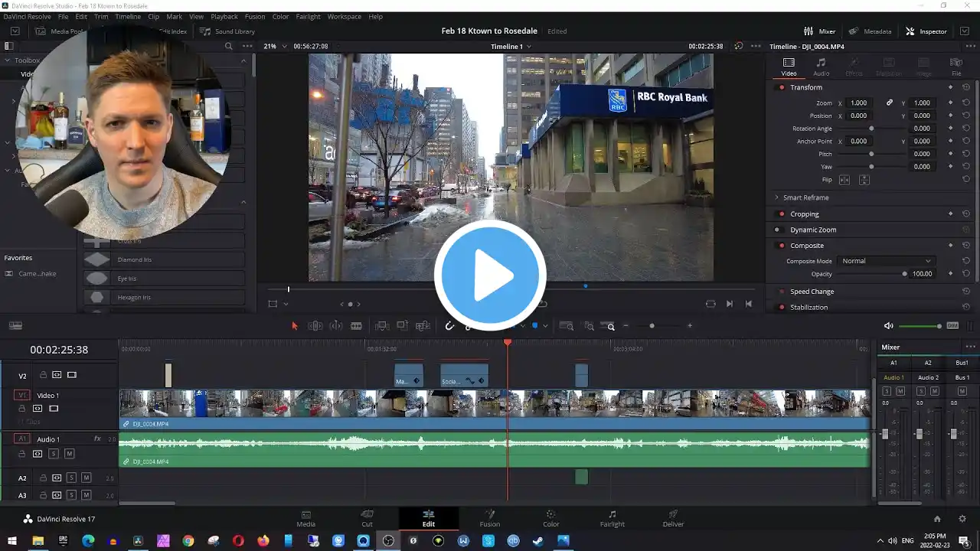Click the Opacity slider handle
This screenshot has height=551, width=980.
[x=904, y=274]
